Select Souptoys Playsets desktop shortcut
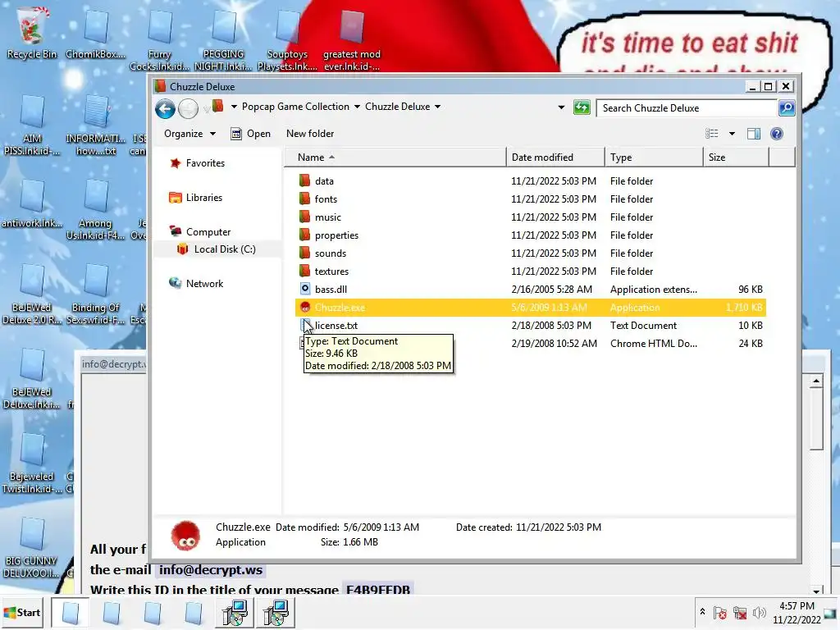This screenshot has height=630, width=840. coord(287,40)
